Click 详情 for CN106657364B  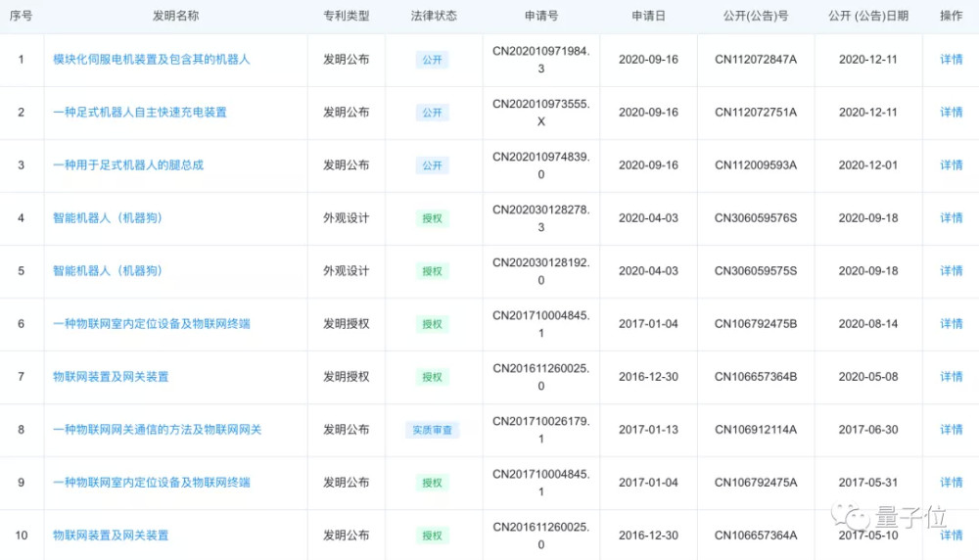pos(951,377)
